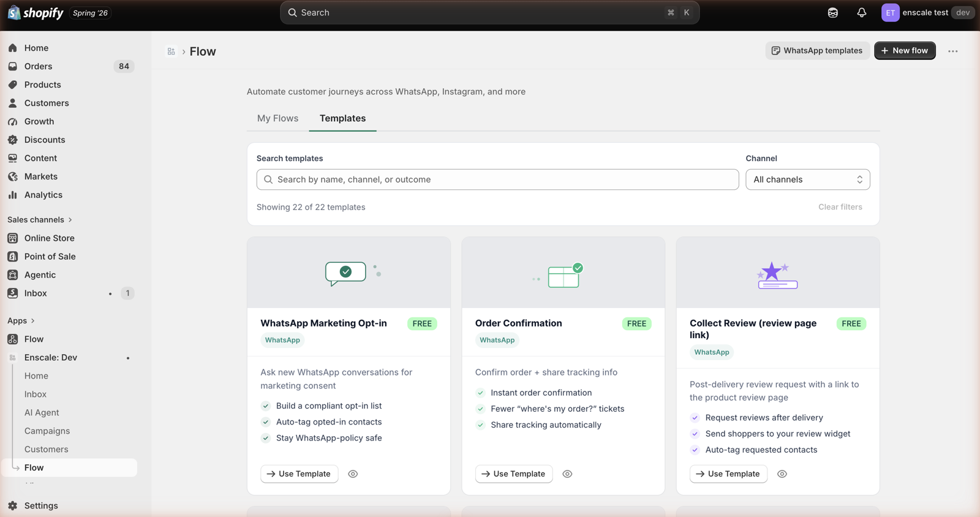Click the Customers person icon beside Growth section

[13, 103]
